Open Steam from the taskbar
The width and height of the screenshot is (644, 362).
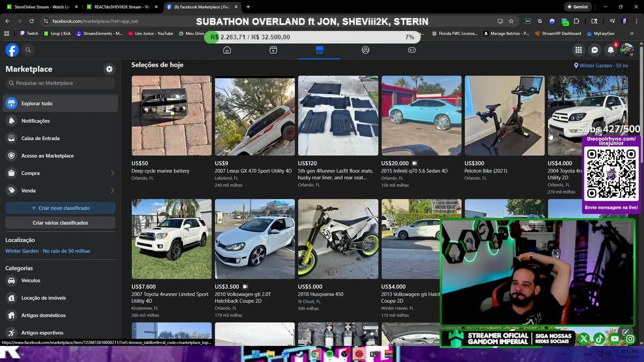point(300,354)
